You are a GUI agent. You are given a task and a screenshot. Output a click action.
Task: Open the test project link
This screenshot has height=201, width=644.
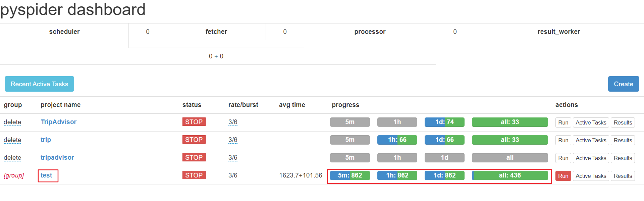pos(46,175)
